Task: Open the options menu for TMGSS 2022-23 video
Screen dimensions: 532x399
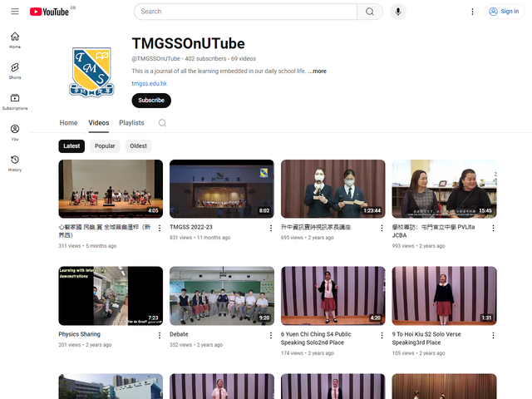Action: pyautogui.click(x=270, y=227)
